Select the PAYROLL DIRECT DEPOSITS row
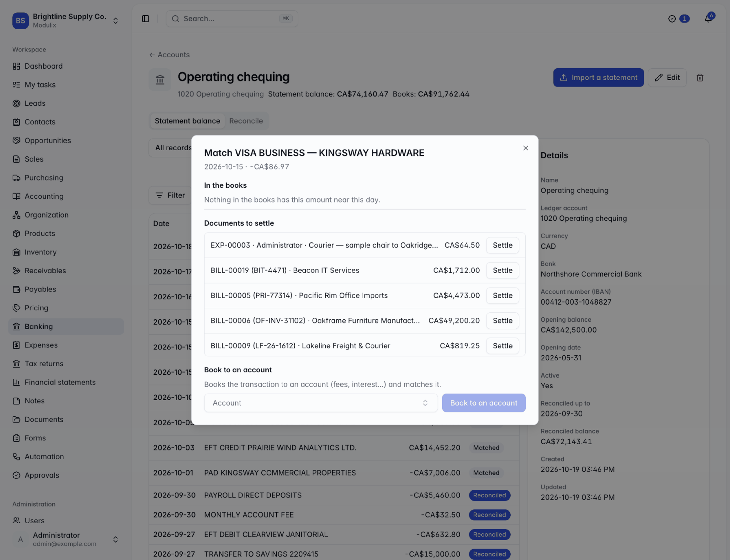This screenshot has width=730, height=560. [334, 495]
